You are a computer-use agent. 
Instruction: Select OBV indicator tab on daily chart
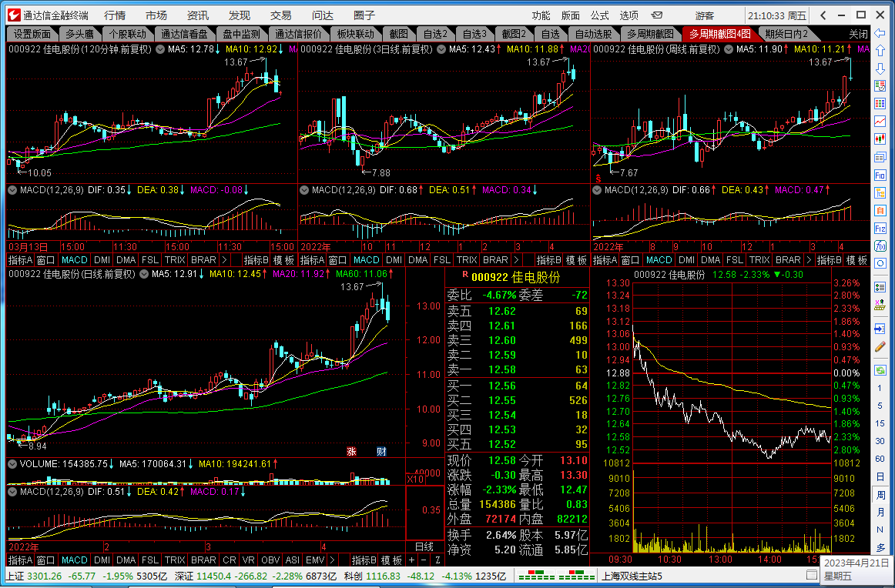[270, 560]
